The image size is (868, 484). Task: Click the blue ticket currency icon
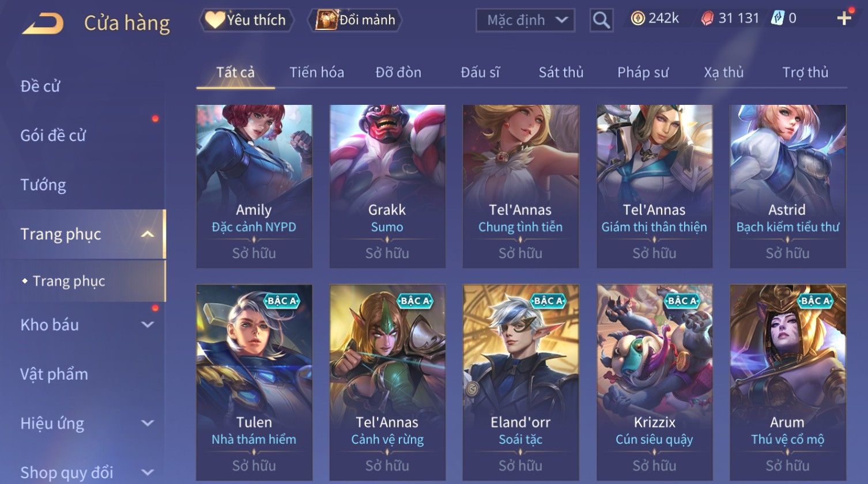pos(778,18)
